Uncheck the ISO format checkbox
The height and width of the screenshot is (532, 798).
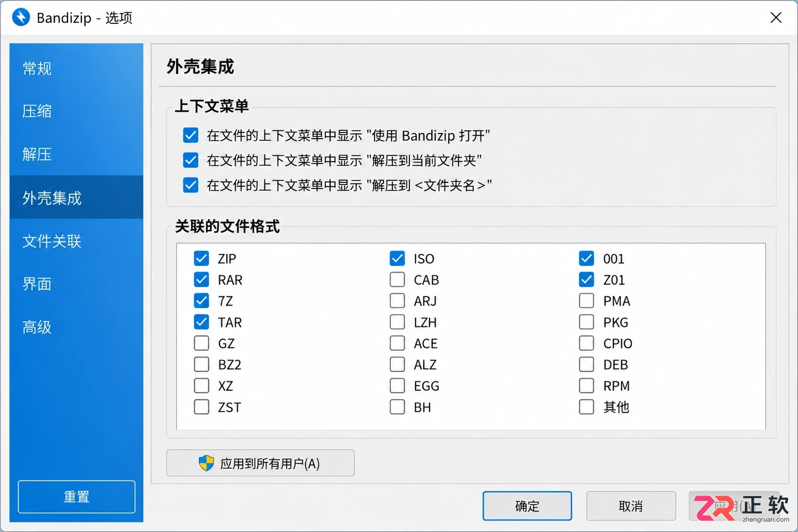[397, 258]
